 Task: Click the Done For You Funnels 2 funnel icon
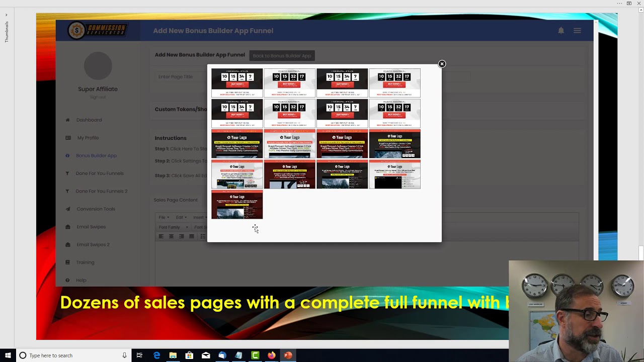(67, 191)
